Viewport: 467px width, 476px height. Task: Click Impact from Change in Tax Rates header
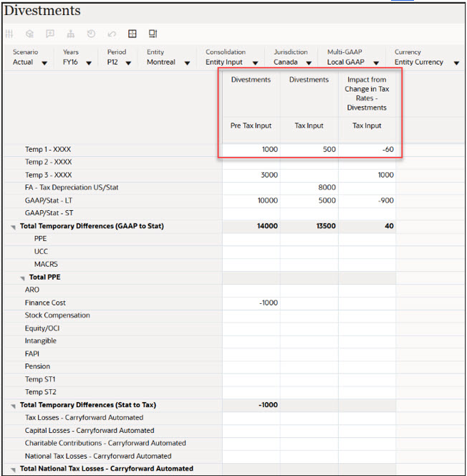[367, 93]
